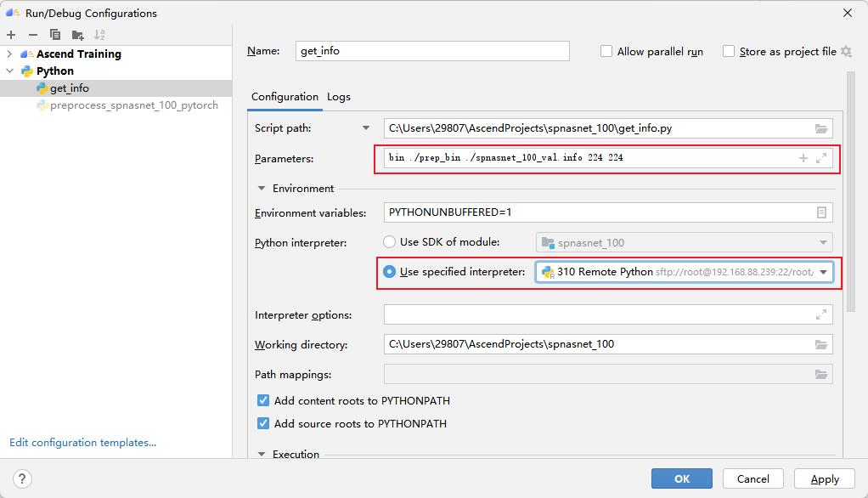Image resolution: width=868 pixels, height=498 pixels.
Task: Select the preprocess_spnasnet_100_pytorch configuration
Action: 132,105
